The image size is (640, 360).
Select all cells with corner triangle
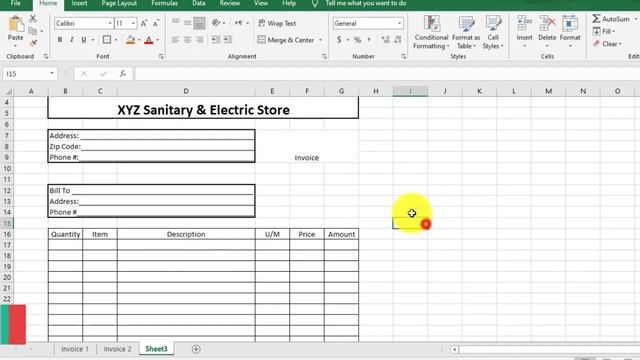tap(8, 91)
